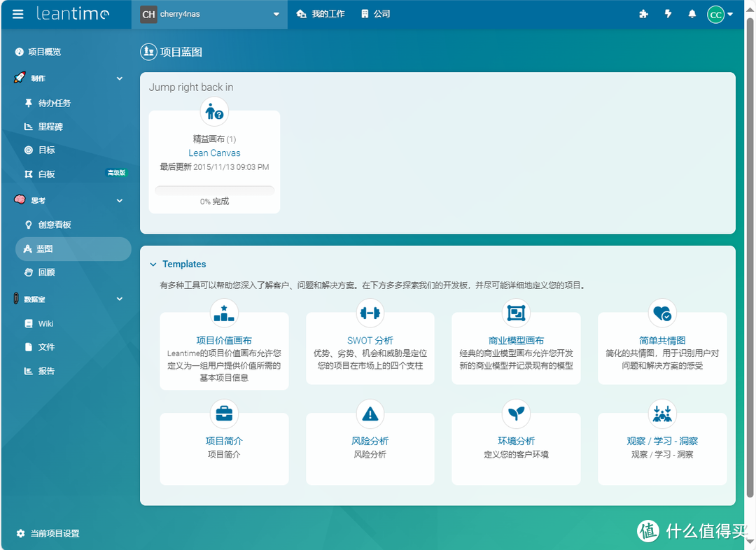
Task: Collapse the Templates section
Action: coord(154,264)
